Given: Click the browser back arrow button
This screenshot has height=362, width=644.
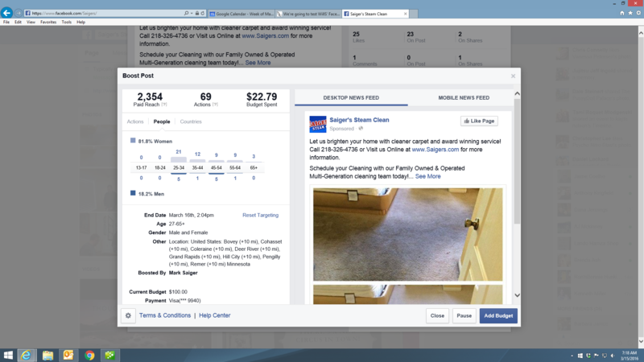Looking at the screenshot, I should [6, 13].
